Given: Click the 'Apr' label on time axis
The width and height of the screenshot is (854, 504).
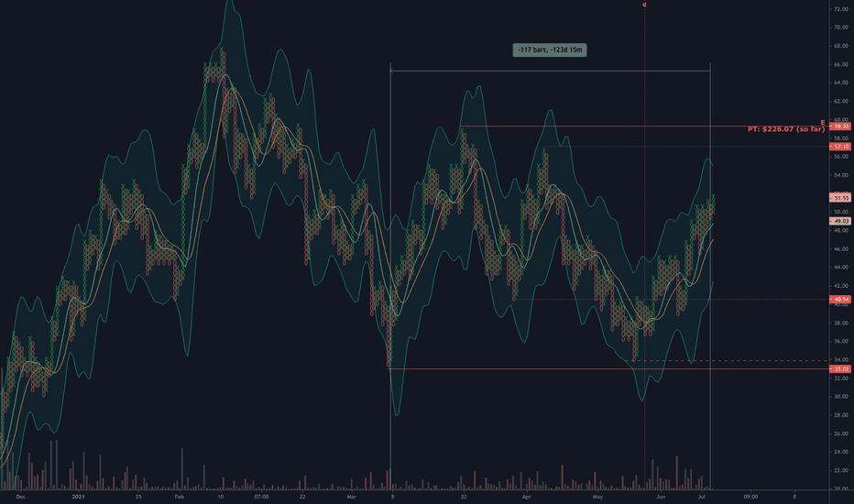Looking at the screenshot, I should click(x=526, y=497).
